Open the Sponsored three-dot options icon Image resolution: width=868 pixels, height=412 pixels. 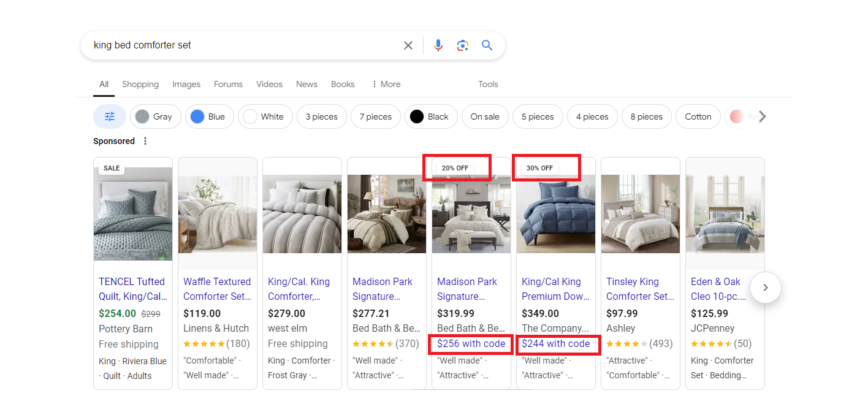coord(145,140)
